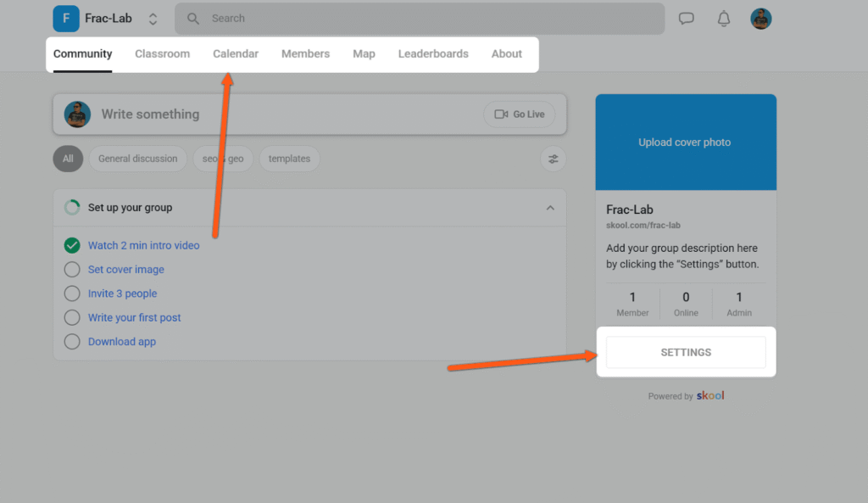Open the chat messages icon

click(x=686, y=19)
